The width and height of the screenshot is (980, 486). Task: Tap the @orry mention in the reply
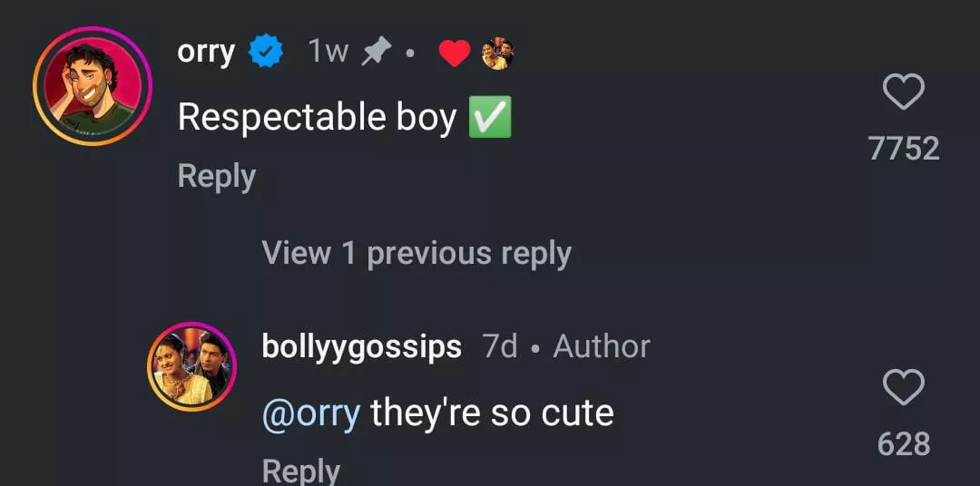tap(310, 413)
